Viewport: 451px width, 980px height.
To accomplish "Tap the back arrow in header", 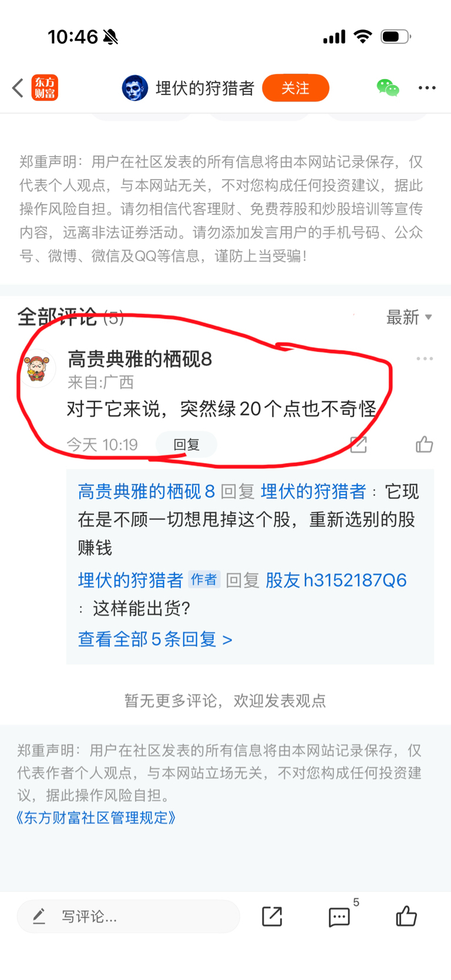I will coord(18,88).
